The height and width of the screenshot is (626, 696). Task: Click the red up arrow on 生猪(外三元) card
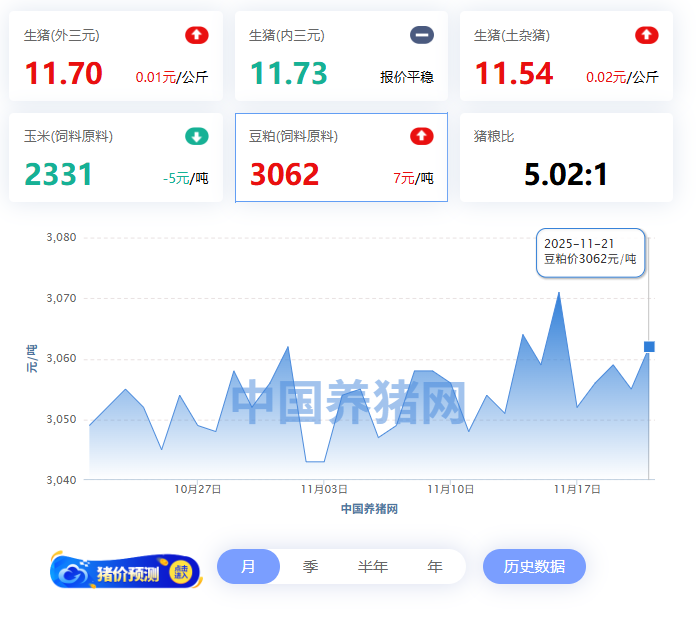pos(197,35)
